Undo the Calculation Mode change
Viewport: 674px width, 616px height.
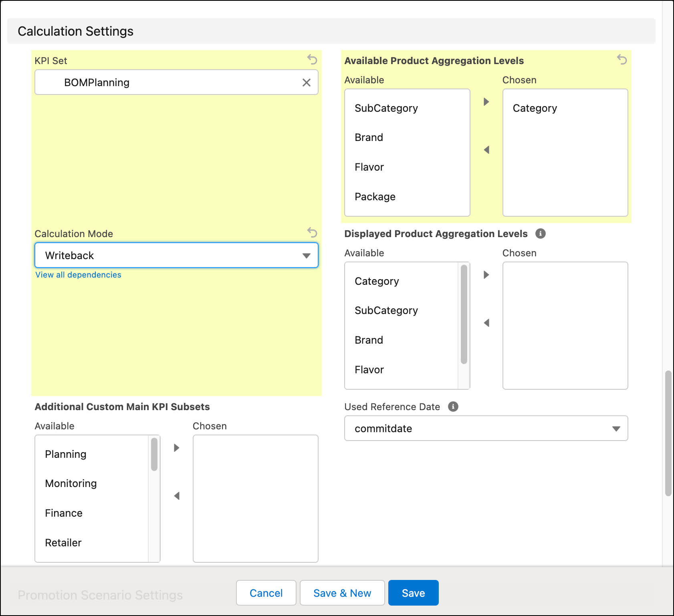pyautogui.click(x=312, y=233)
